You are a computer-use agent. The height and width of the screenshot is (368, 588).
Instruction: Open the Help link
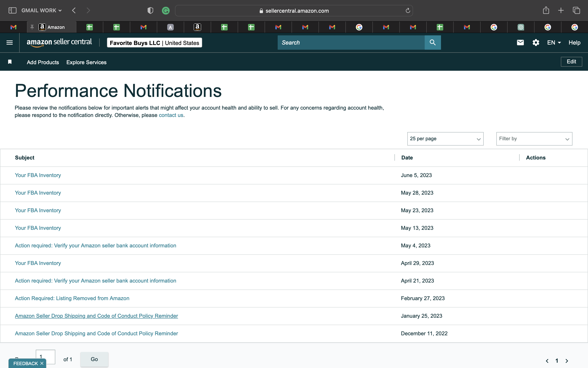tap(574, 43)
